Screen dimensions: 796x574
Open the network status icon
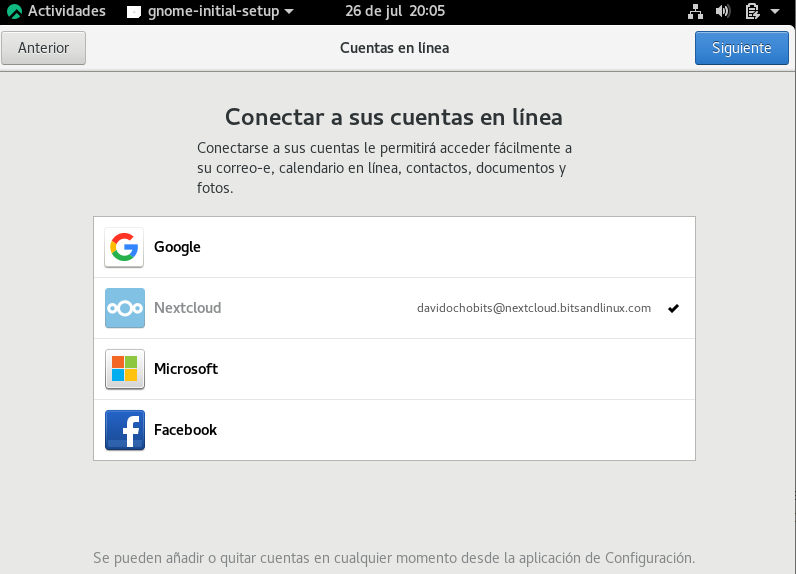click(695, 11)
